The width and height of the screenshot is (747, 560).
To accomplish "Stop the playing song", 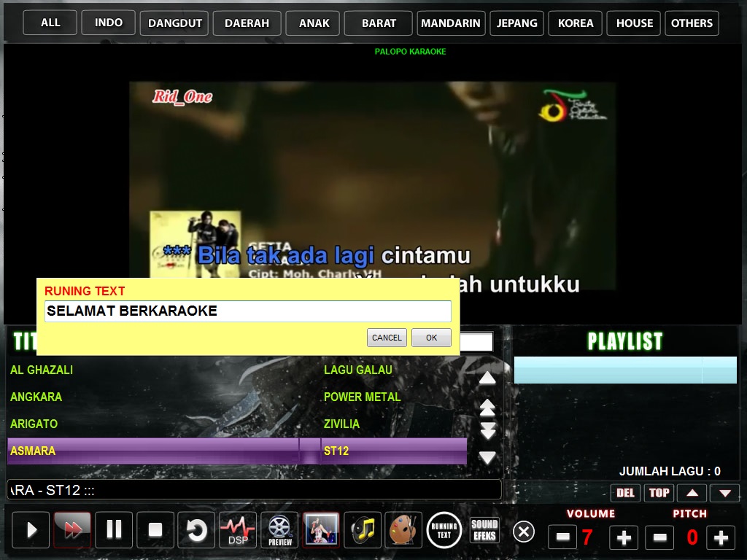I will 155,529.
